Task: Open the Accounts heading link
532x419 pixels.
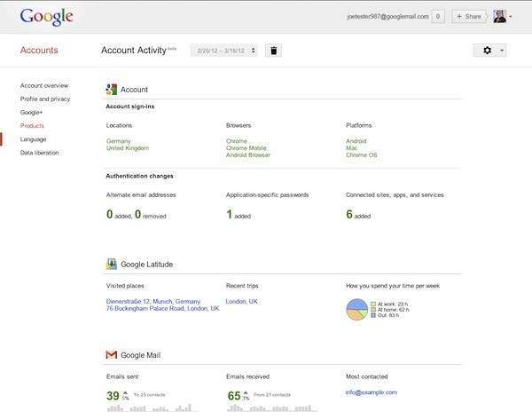Action: 39,51
